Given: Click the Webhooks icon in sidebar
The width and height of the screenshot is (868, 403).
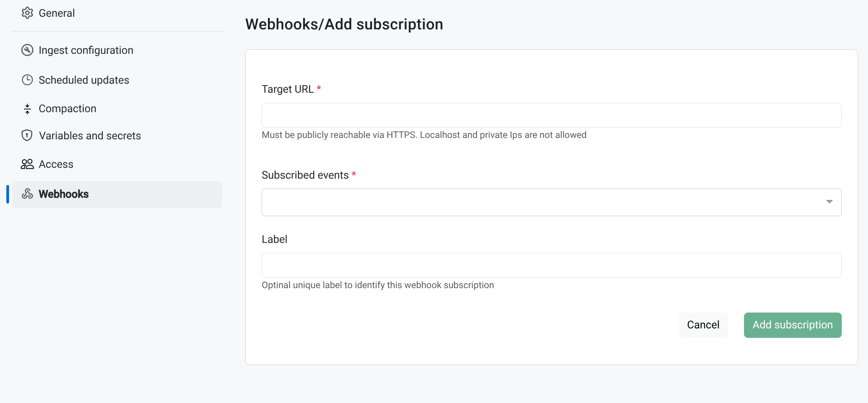Looking at the screenshot, I should click(27, 194).
